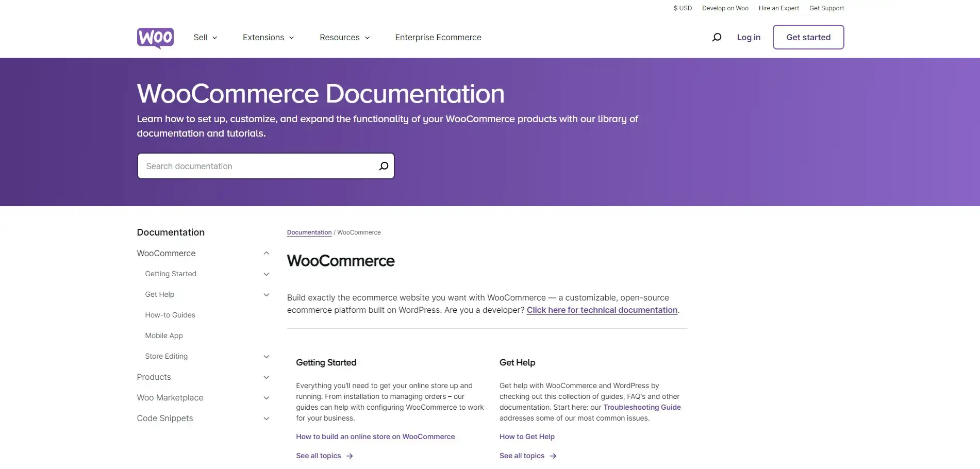Open Click here for technical documentation link
Viewport: 980px width, 469px height.
click(602, 310)
